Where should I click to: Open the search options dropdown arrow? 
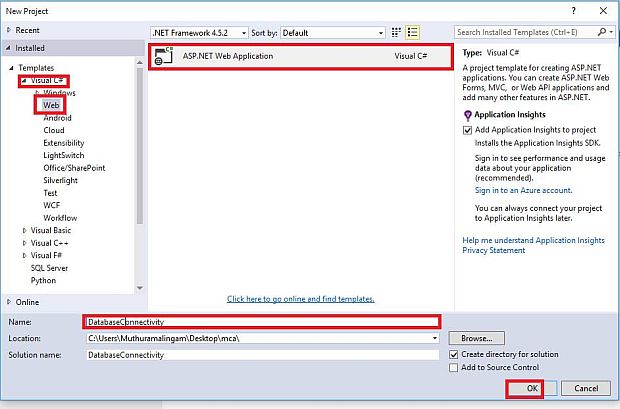click(611, 32)
